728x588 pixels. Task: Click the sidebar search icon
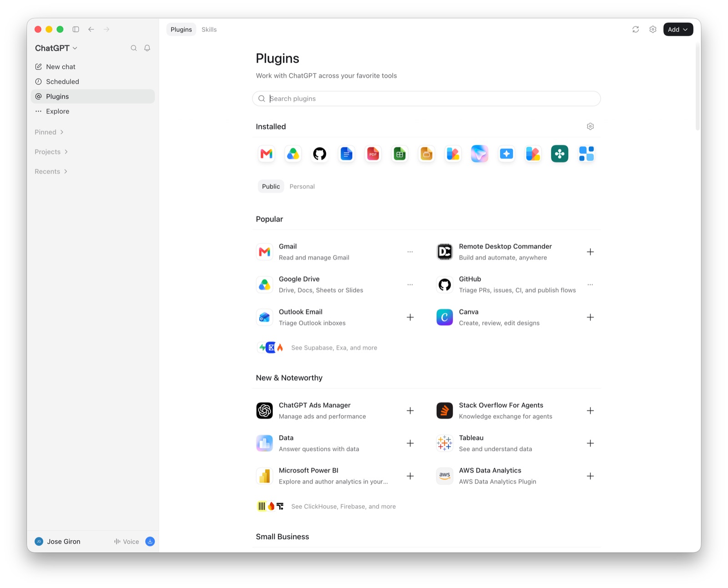coord(134,48)
